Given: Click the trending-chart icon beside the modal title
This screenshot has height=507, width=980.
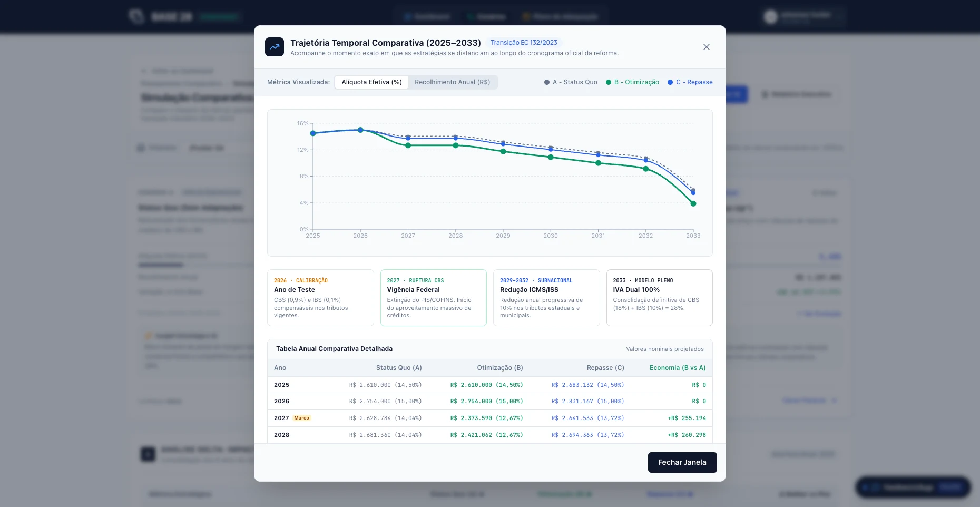Looking at the screenshot, I should 275,47.
